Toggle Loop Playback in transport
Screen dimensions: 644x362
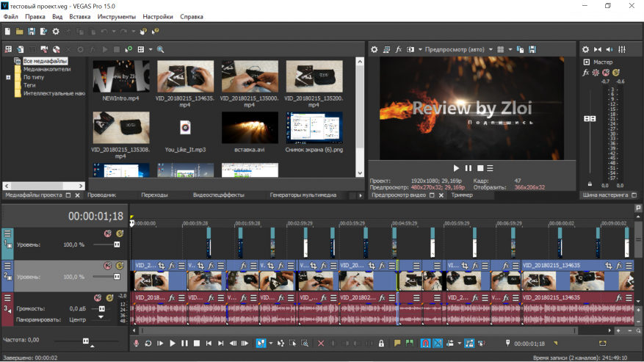[148, 344]
